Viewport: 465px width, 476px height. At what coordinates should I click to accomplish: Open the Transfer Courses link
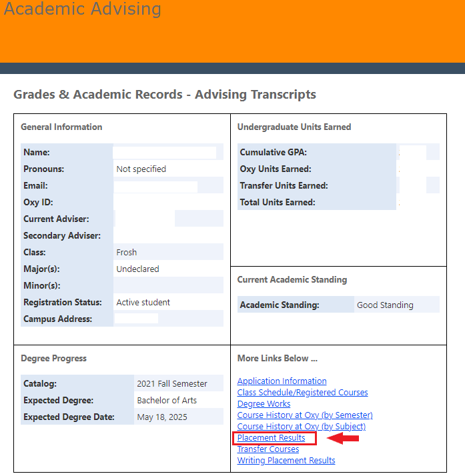(268, 449)
